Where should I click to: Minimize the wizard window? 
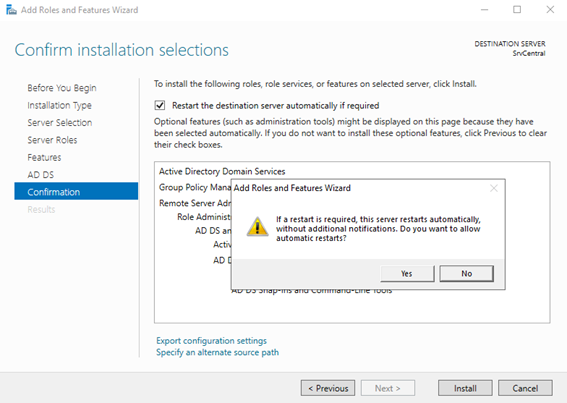click(484, 10)
